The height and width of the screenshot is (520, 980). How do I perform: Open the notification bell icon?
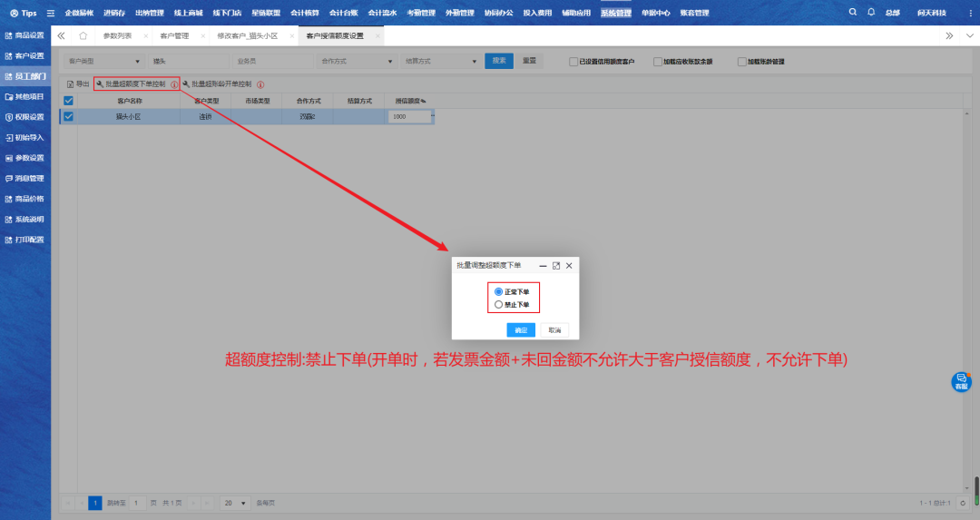click(871, 13)
